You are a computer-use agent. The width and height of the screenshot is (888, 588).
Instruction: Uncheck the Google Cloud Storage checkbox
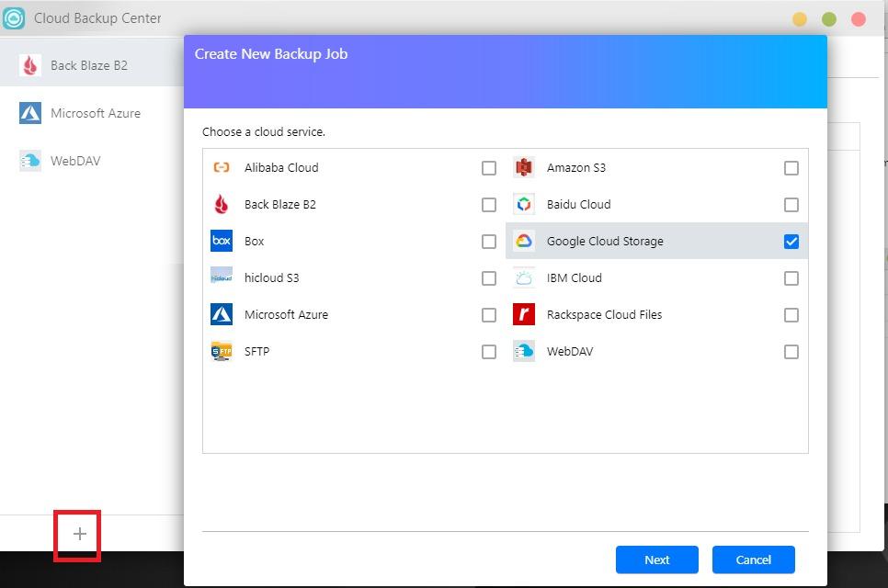(x=791, y=242)
